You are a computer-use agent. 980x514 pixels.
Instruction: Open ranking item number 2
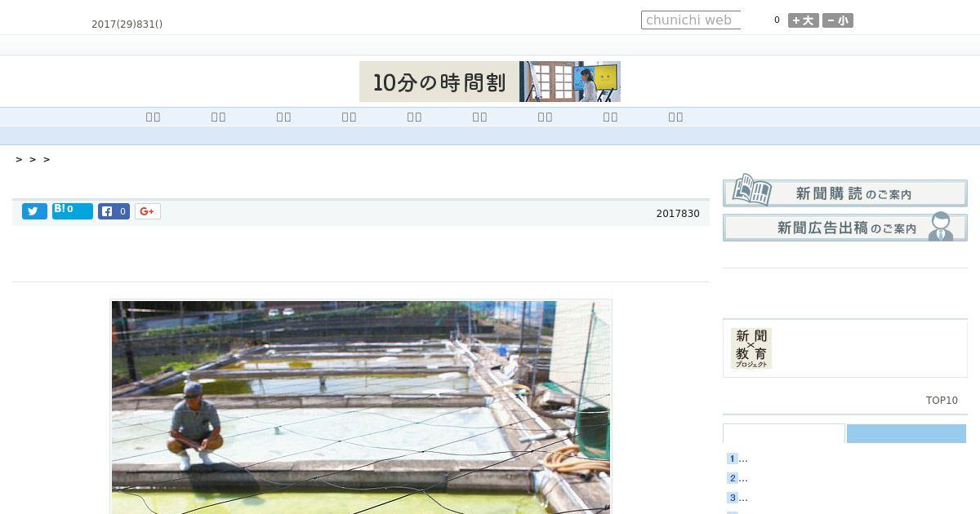[x=737, y=478]
